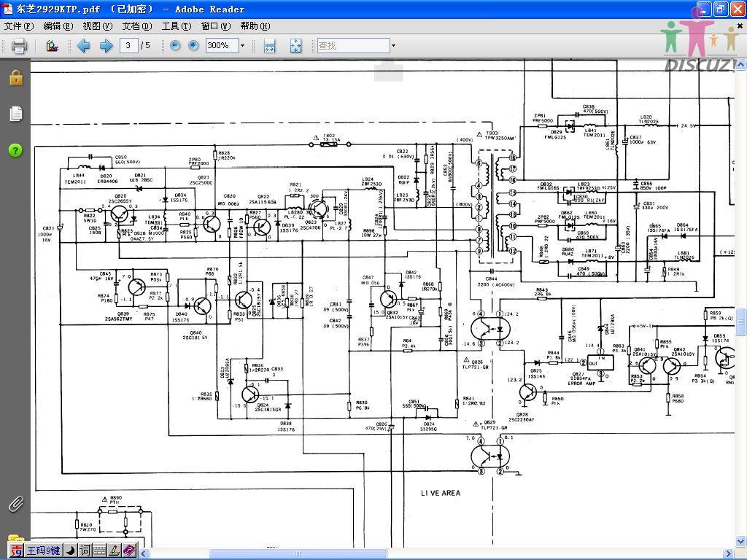Click the '2SA562TMY' transistor label
Screen dimensions: 747x560
click(x=119, y=319)
